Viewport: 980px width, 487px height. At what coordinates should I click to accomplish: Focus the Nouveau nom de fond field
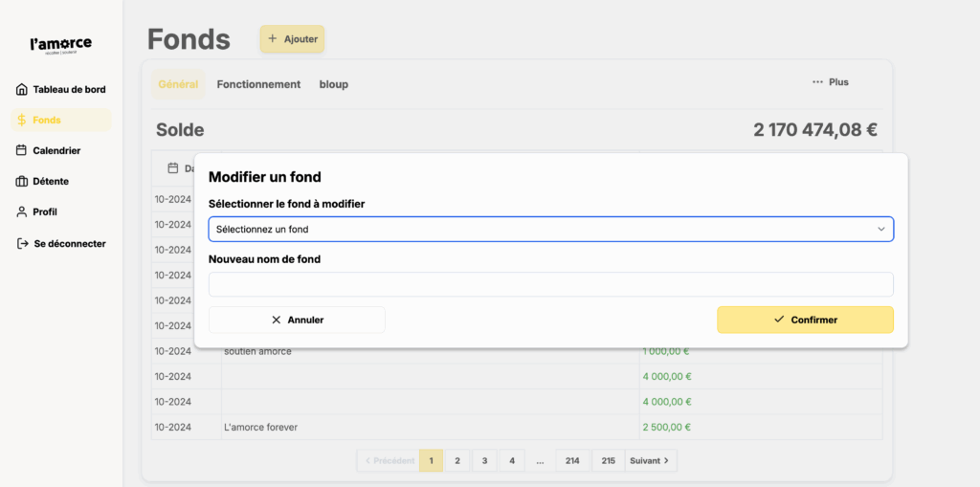[x=550, y=284]
